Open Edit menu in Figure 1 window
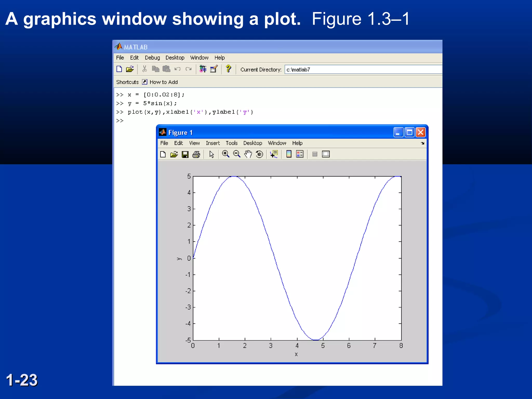Viewport: 532px width, 399px height. pos(178,143)
